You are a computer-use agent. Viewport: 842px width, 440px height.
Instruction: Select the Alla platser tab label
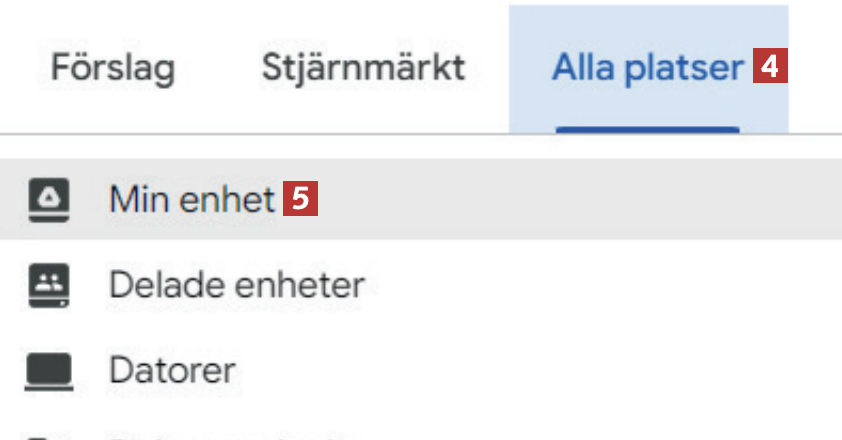pos(647,68)
